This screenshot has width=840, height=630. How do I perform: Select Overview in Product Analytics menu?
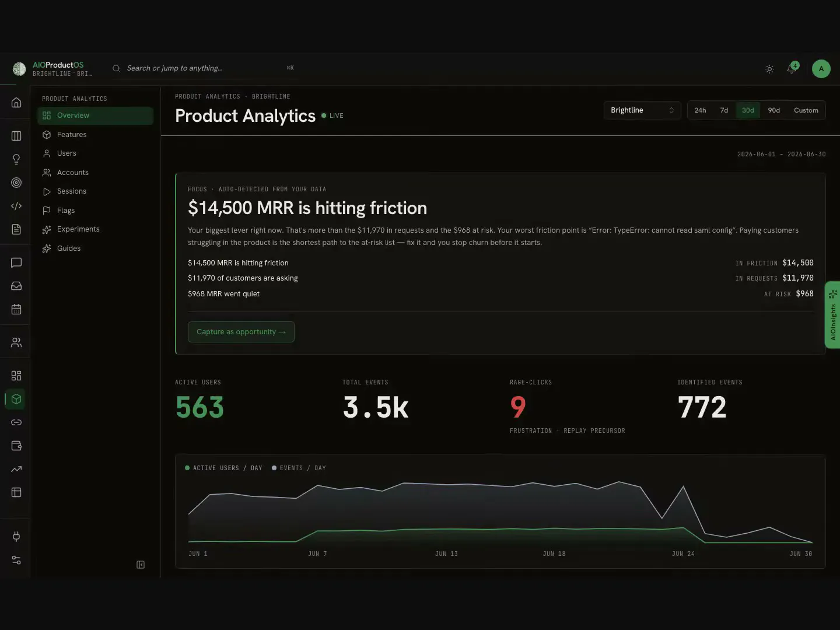[96, 116]
